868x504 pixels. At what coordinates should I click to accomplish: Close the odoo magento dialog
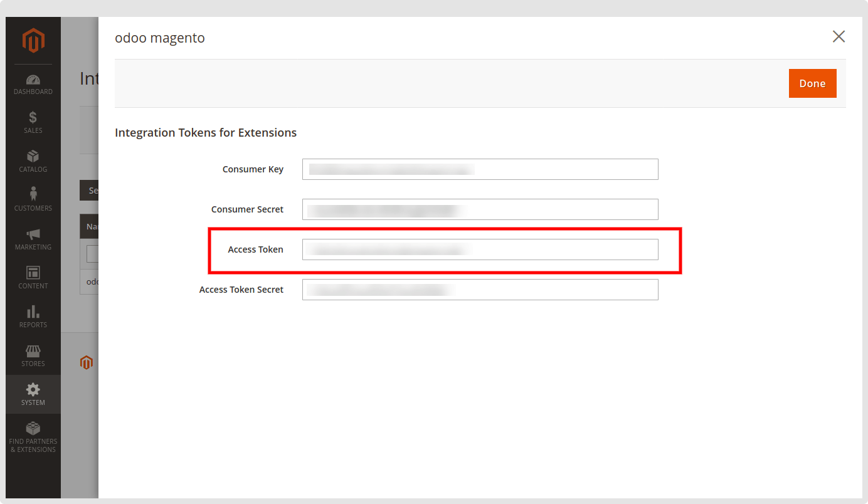(x=839, y=37)
